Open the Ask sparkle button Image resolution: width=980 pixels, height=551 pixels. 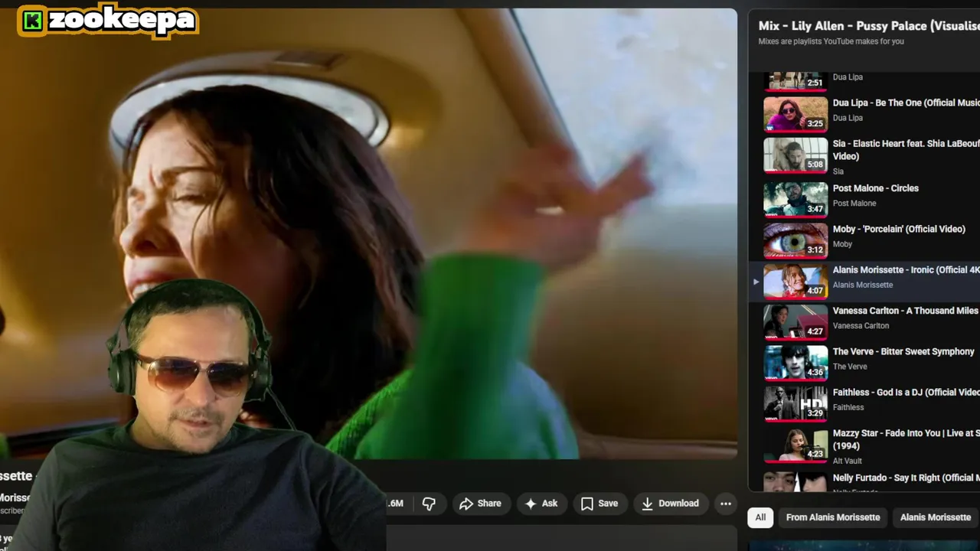[x=541, y=504]
